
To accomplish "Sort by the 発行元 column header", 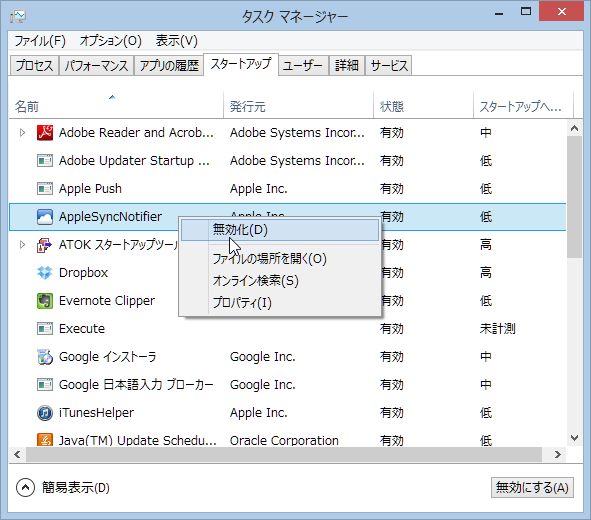I will coord(298,106).
